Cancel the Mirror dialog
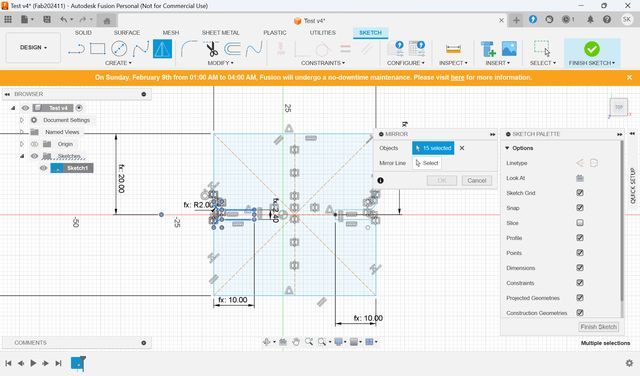Screen dimensions: 640x376 coord(477,180)
